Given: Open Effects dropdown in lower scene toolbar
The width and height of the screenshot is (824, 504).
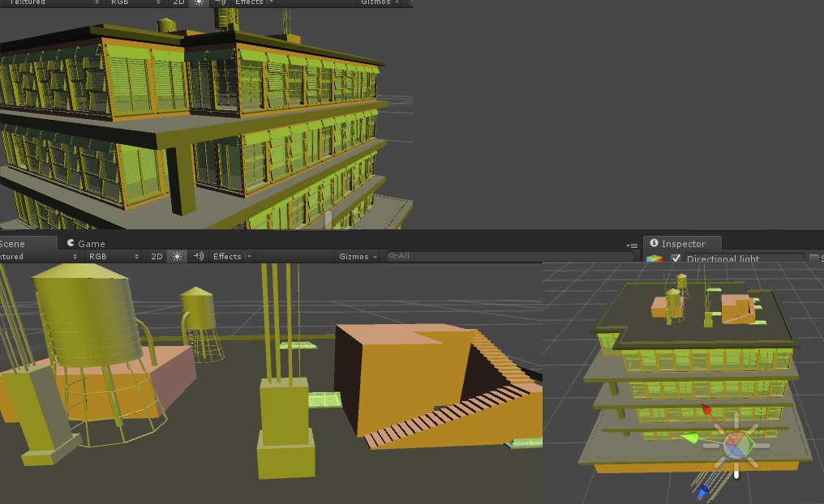Looking at the screenshot, I should coord(232,256).
